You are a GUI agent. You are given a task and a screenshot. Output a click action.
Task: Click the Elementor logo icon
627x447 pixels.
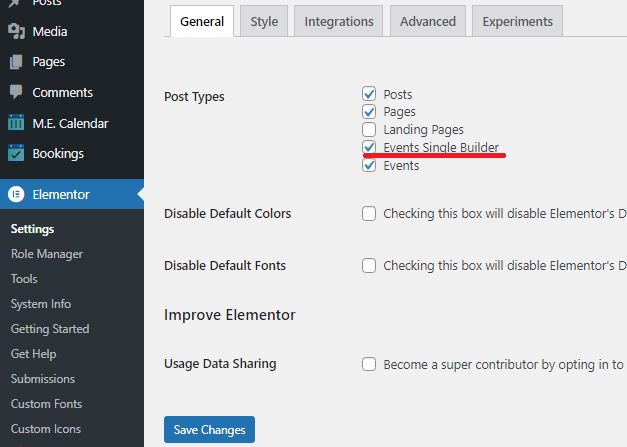pyautogui.click(x=16, y=195)
